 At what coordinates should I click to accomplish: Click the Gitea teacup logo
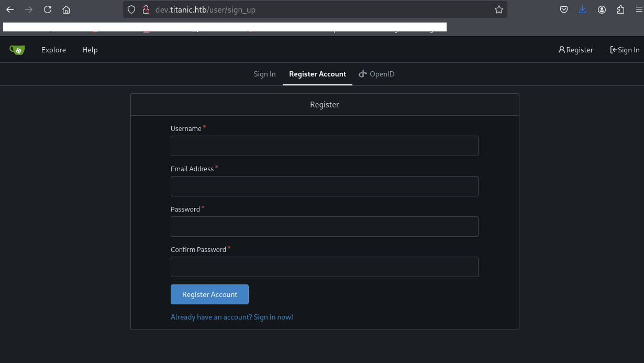point(17,50)
